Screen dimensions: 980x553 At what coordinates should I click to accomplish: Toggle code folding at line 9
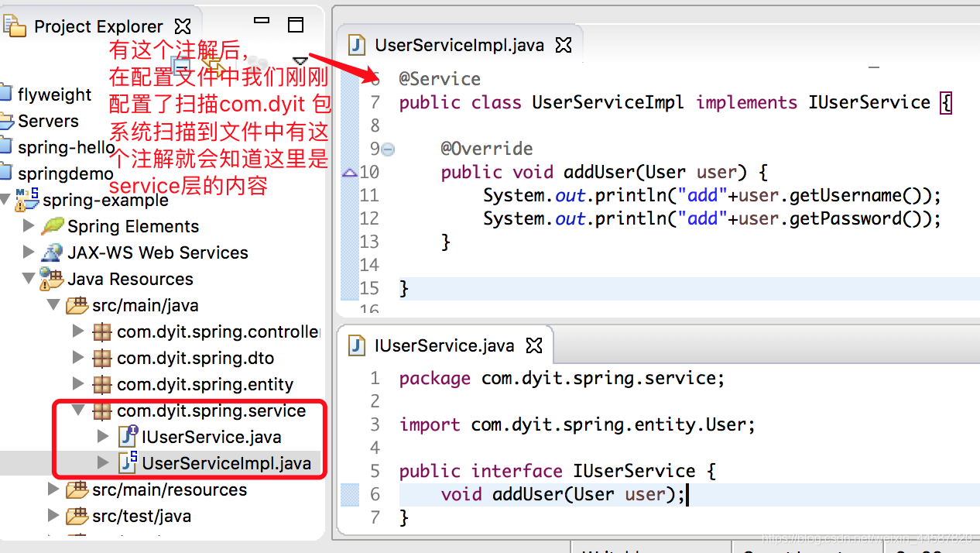point(388,149)
